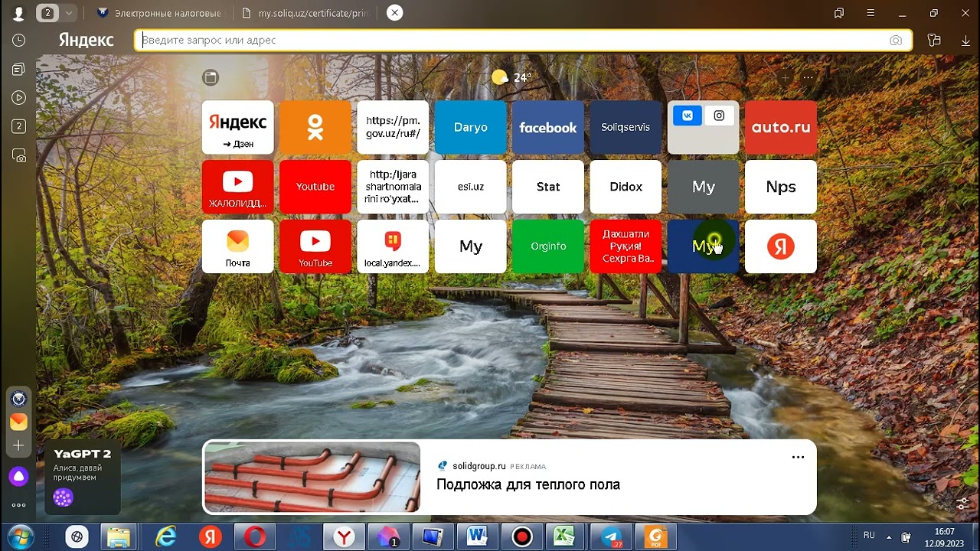Screen dimensions: 980x551
Task: Open the weather widget showing 24°
Action: (x=511, y=77)
